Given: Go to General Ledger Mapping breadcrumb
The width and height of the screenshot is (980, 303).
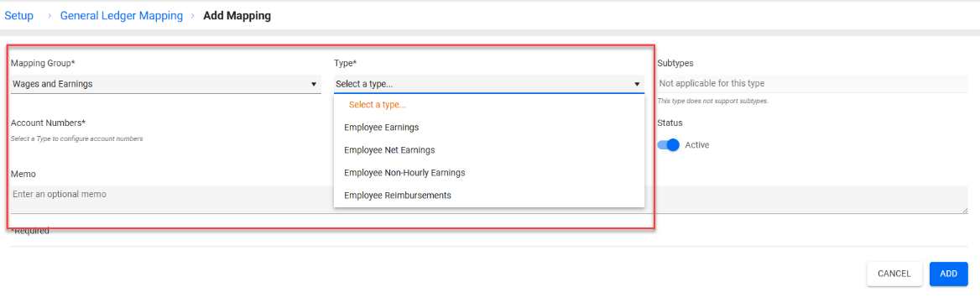Looking at the screenshot, I should [x=122, y=16].
